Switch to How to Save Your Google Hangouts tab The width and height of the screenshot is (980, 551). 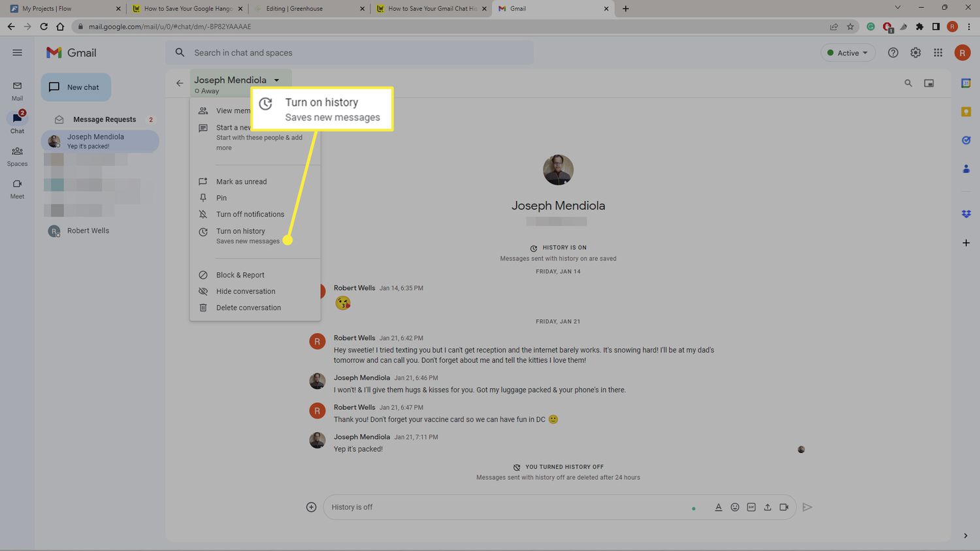187,8
